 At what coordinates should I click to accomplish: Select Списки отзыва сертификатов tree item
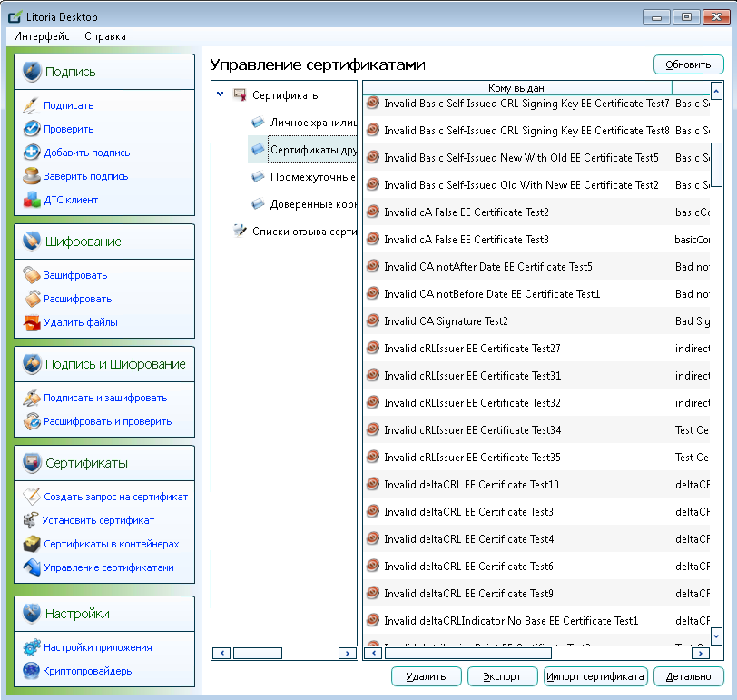[304, 232]
